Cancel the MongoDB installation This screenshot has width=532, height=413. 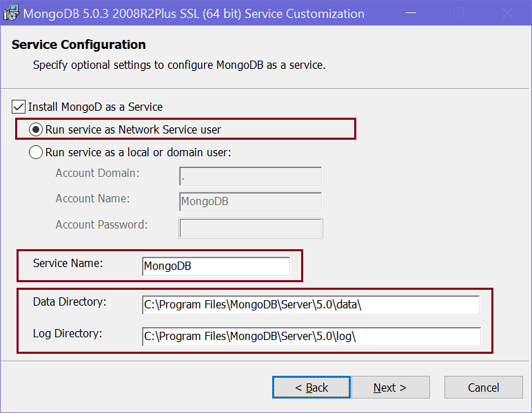[483, 388]
